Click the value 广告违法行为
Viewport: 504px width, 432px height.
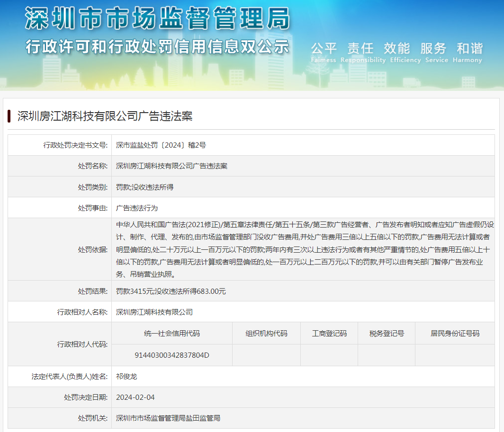tap(136, 208)
